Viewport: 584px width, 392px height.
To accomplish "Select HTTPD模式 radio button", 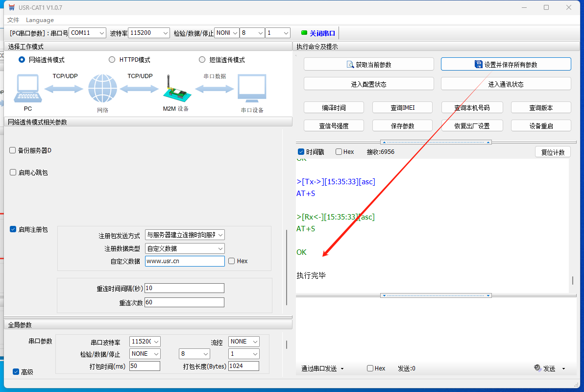I will [112, 60].
